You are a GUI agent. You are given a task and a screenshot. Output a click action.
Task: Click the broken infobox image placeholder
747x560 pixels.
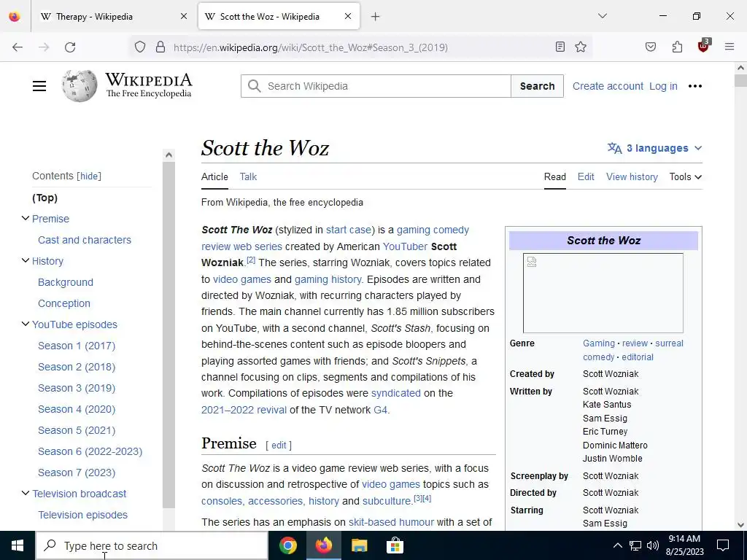tap(603, 293)
